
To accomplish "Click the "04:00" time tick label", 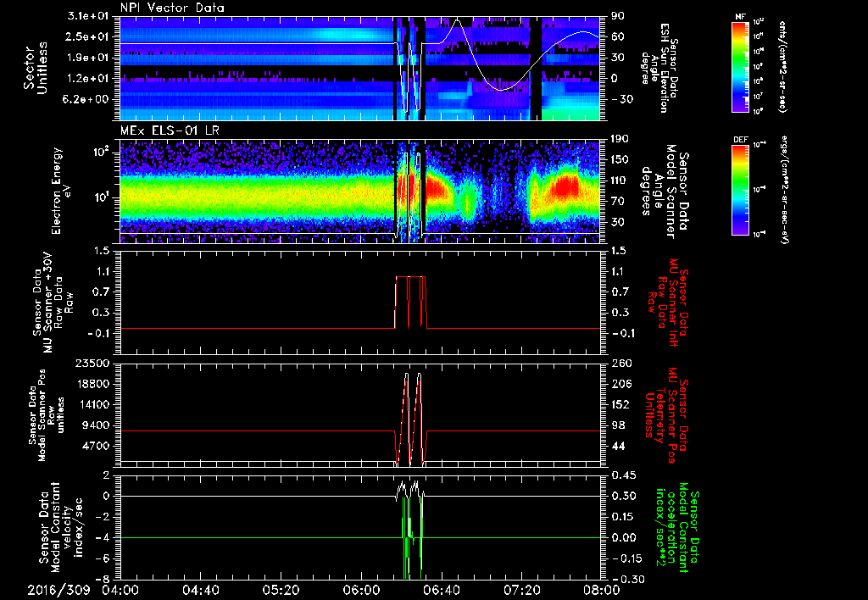I will pos(120,590).
